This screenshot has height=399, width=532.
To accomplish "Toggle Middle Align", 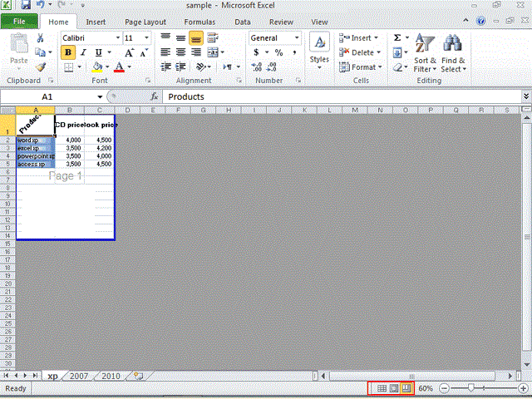I will (181, 37).
